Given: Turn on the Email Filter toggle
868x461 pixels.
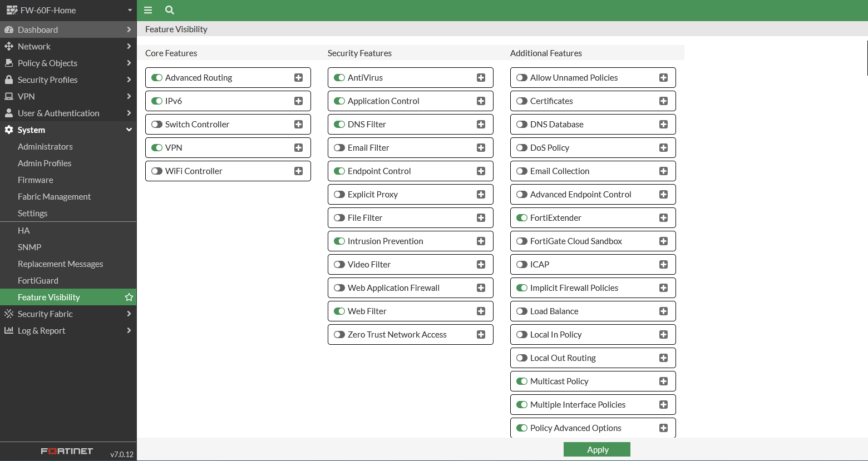Looking at the screenshot, I should coord(339,148).
